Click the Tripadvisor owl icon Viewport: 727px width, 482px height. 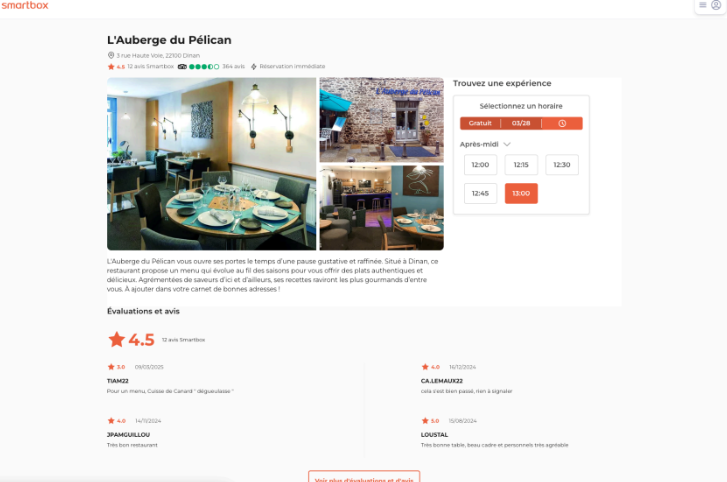[182, 67]
